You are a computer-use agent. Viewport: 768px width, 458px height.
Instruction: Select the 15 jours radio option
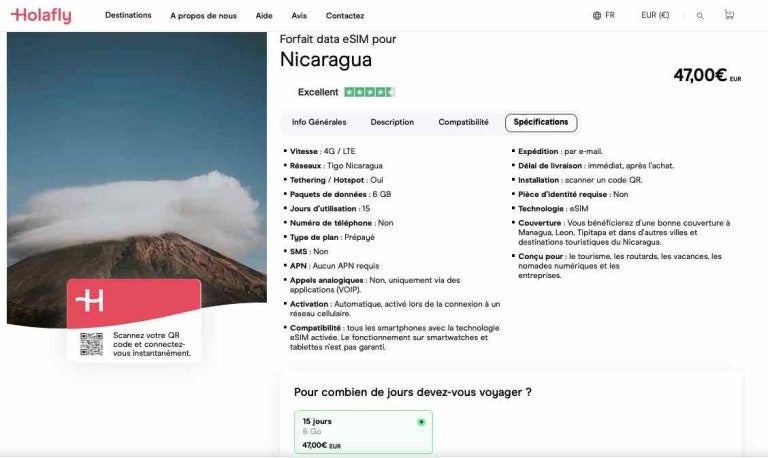(421, 422)
